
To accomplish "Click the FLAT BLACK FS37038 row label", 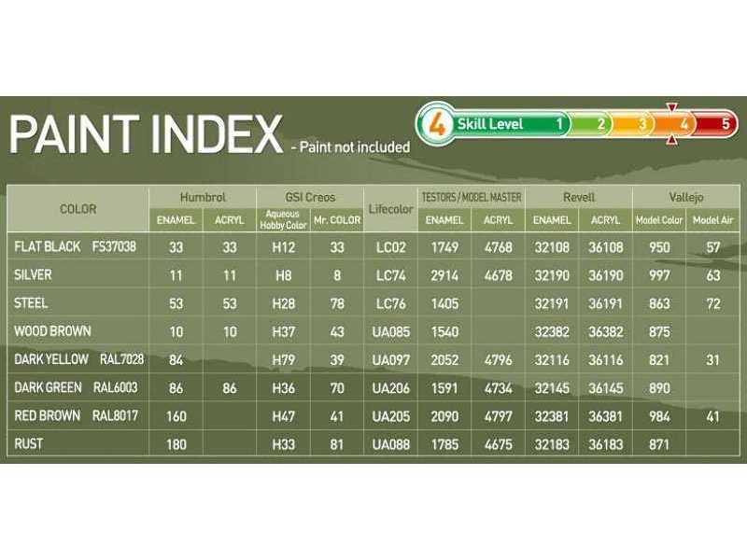I will click(x=76, y=247).
